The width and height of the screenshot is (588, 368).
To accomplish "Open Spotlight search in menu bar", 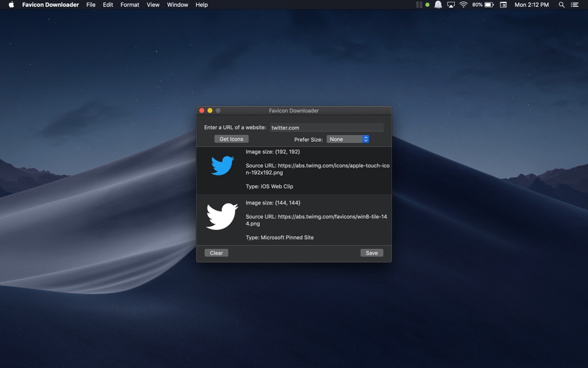I will tap(561, 4).
